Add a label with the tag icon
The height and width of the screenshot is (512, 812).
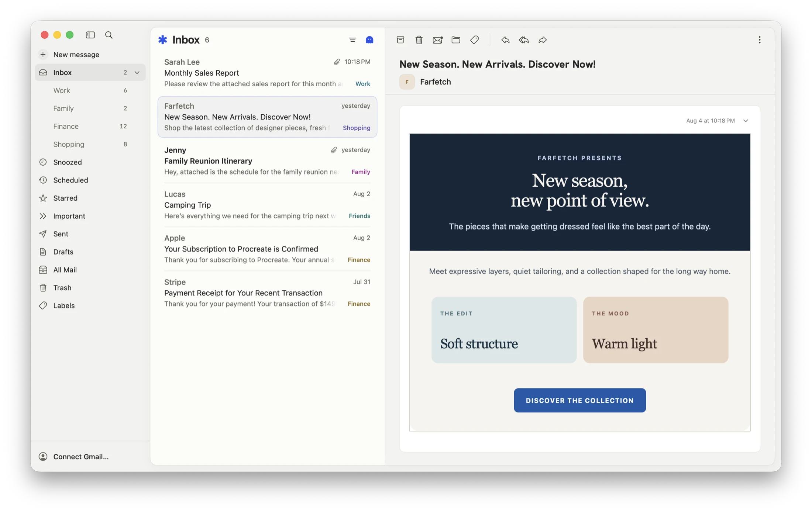tap(475, 40)
